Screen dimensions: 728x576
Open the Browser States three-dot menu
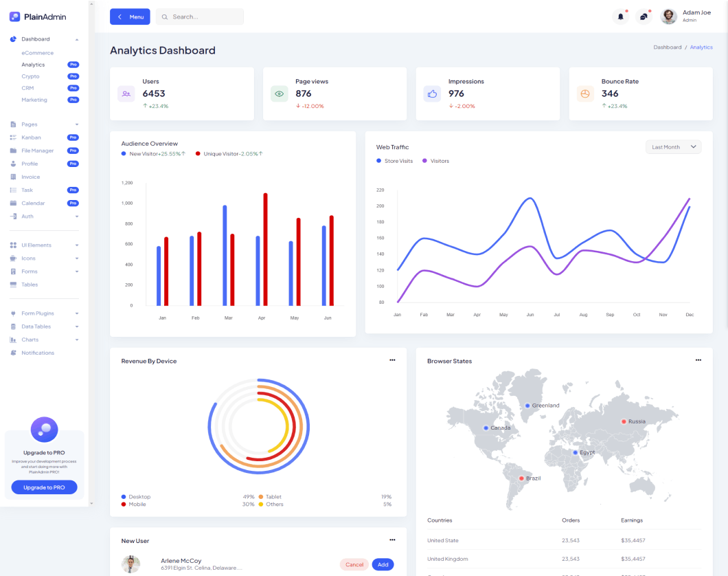pyautogui.click(x=698, y=360)
